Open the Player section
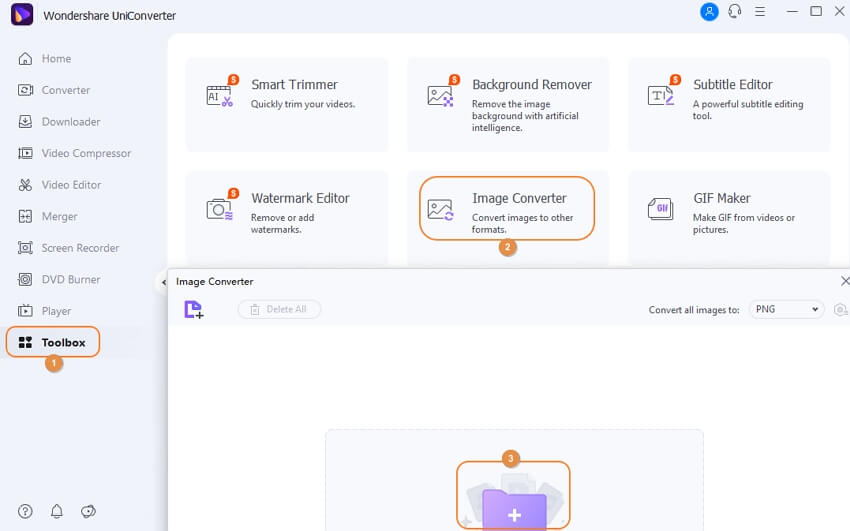Image resolution: width=850 pixels, height=531 pixels. [x=44, y=311]
